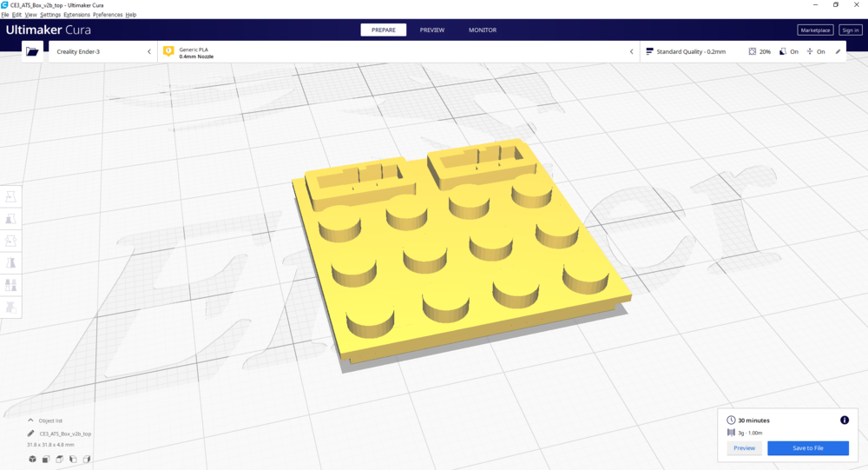Open the File menu
This screenshot has height=470, width=868.
[x=5, y=15]
